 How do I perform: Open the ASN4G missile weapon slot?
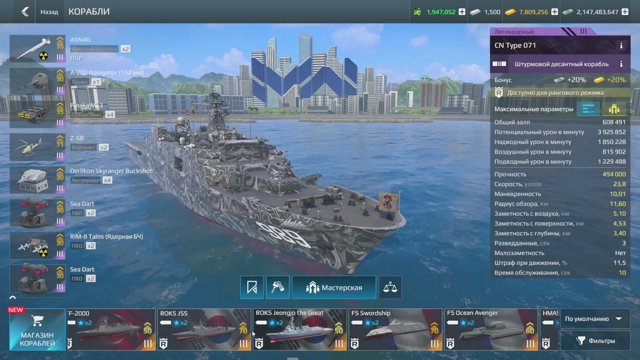tap(38, 49)
